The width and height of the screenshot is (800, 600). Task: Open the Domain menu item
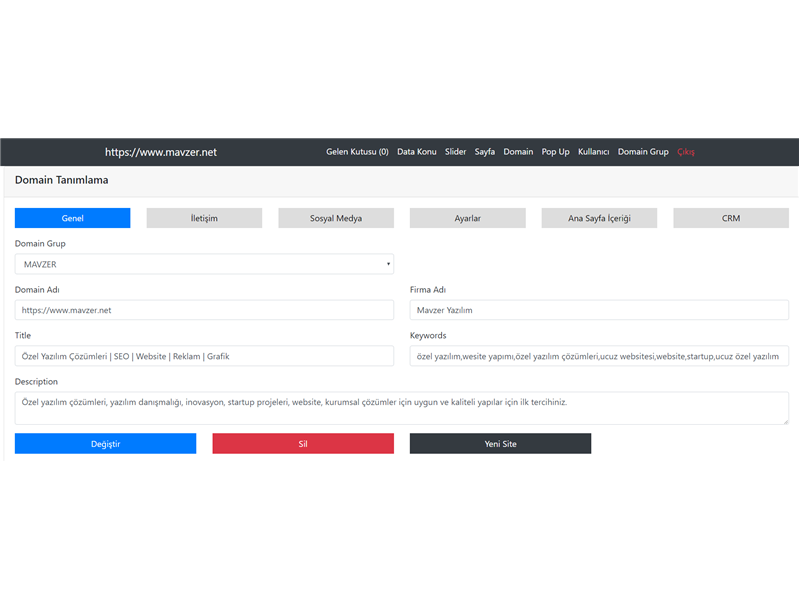point(518,152)
